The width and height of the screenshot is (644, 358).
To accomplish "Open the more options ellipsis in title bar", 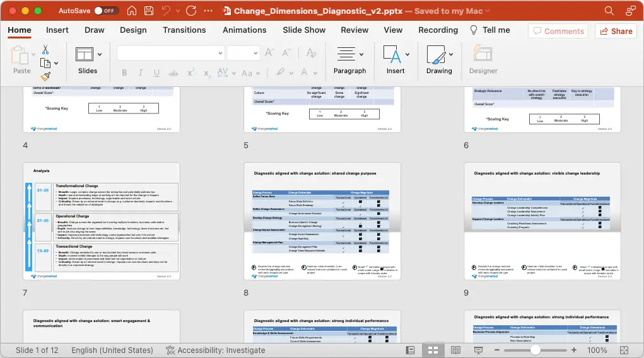I will [x=208, y=11].
